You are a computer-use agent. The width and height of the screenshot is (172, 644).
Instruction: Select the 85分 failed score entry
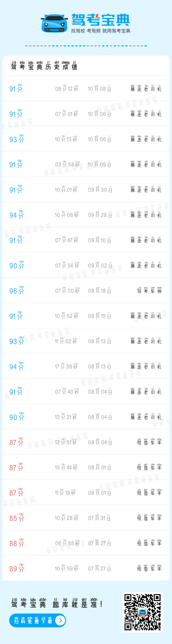tap(16, 518)
